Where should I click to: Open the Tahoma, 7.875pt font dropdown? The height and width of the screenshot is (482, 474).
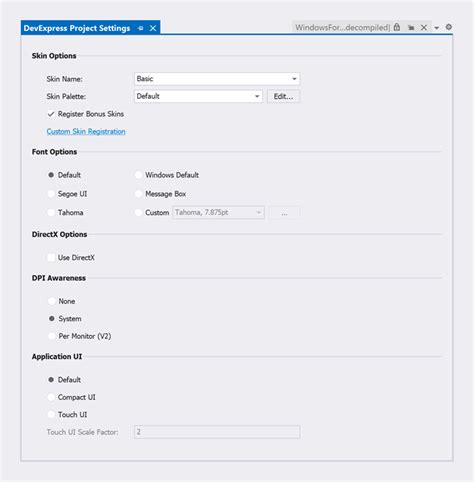click(218, 212)
